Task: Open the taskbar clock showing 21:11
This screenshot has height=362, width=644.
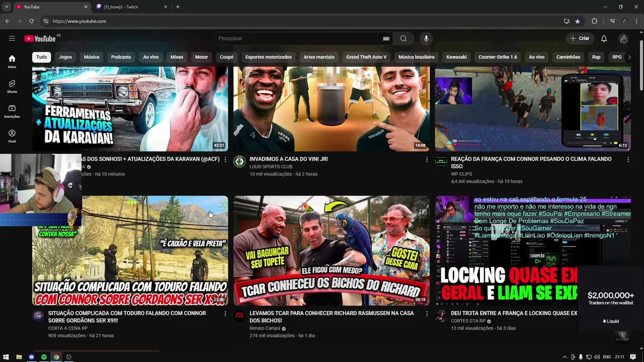Action: 619,357
